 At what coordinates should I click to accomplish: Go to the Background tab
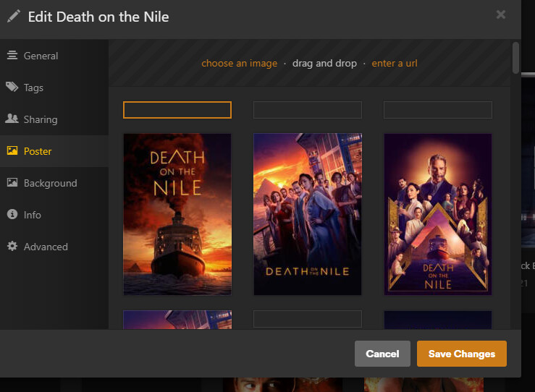coord(54,183)
